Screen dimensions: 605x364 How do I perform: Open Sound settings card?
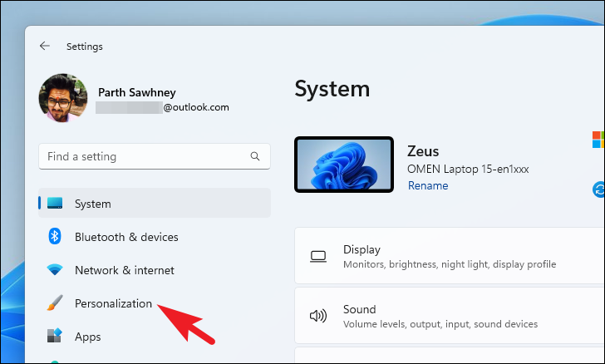450,315
